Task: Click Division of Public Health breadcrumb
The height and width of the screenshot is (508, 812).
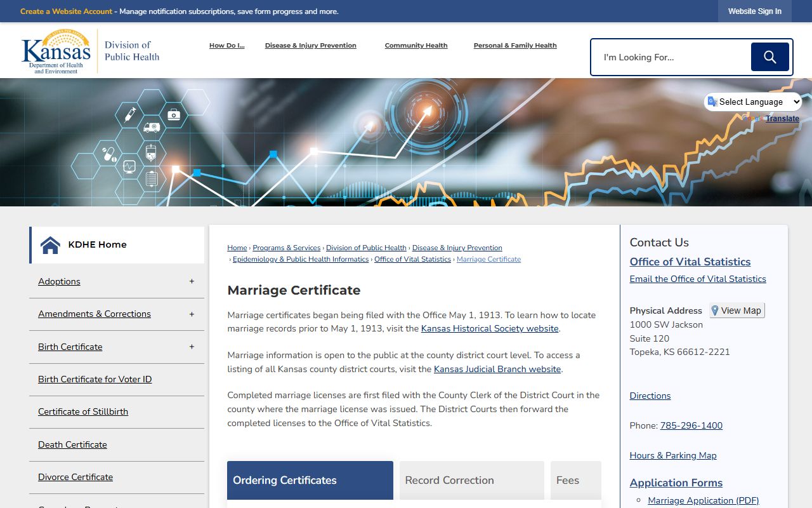Action: [366, 248]
